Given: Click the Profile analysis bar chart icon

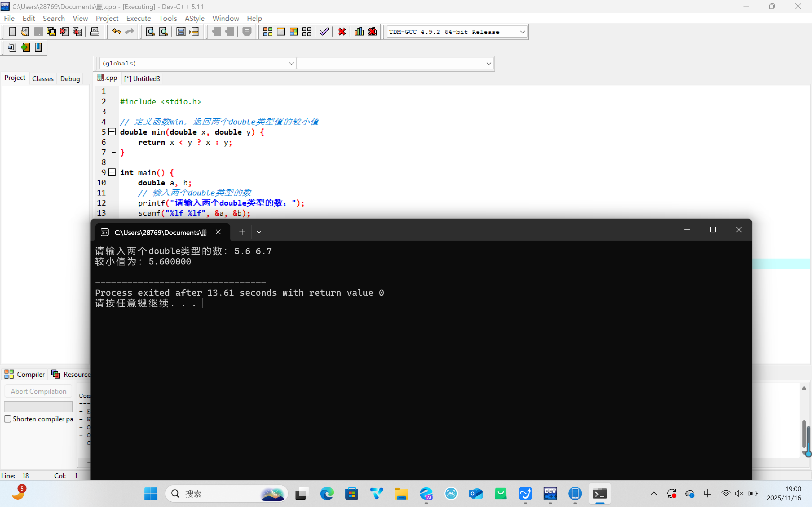Looking at the screenshot, I should 359,32.
